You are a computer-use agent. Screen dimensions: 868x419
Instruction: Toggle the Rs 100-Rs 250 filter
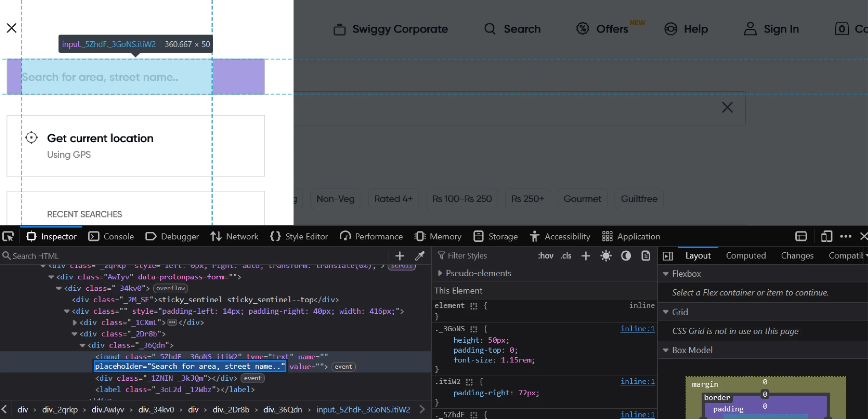click(462, 199)
